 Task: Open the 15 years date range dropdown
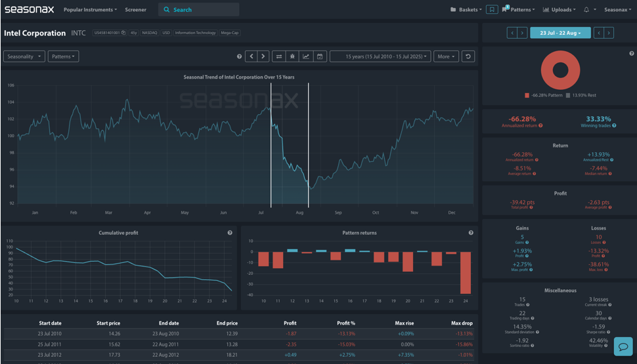tap(380, 56)
